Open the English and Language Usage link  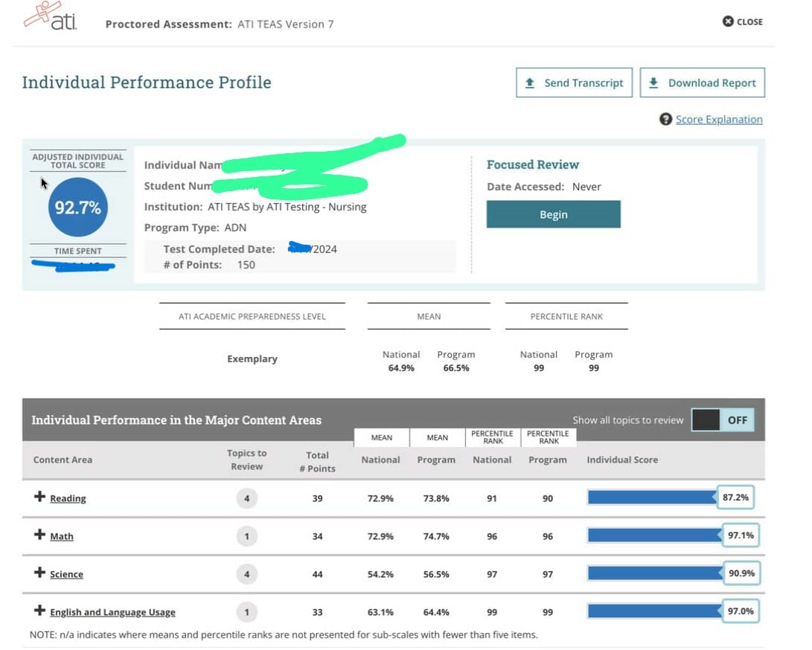[112, 612]
